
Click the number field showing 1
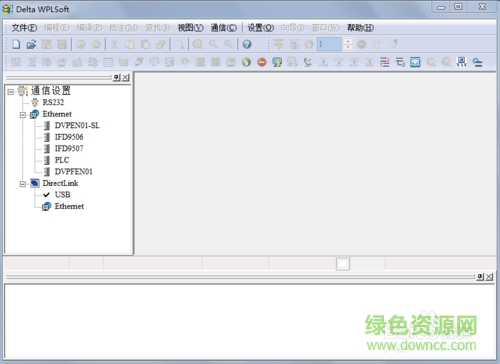(329, 44)
